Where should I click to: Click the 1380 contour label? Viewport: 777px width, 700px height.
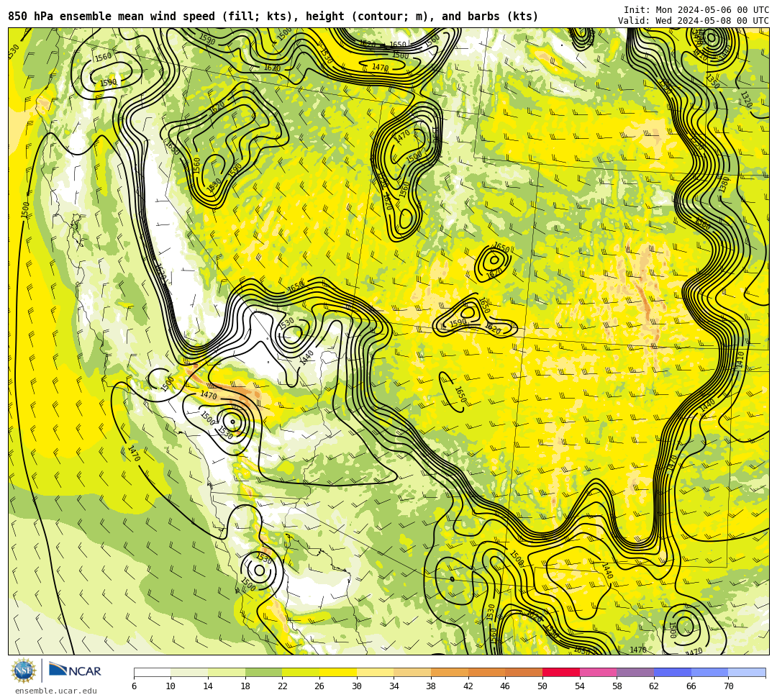pyautogui.click(x=724, y=184)
